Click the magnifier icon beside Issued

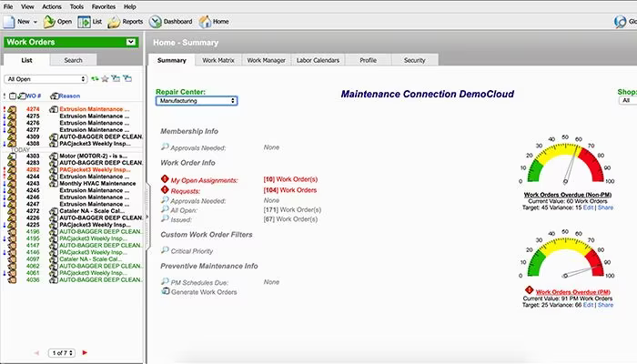pyautogui.click(x=165, y=218)
